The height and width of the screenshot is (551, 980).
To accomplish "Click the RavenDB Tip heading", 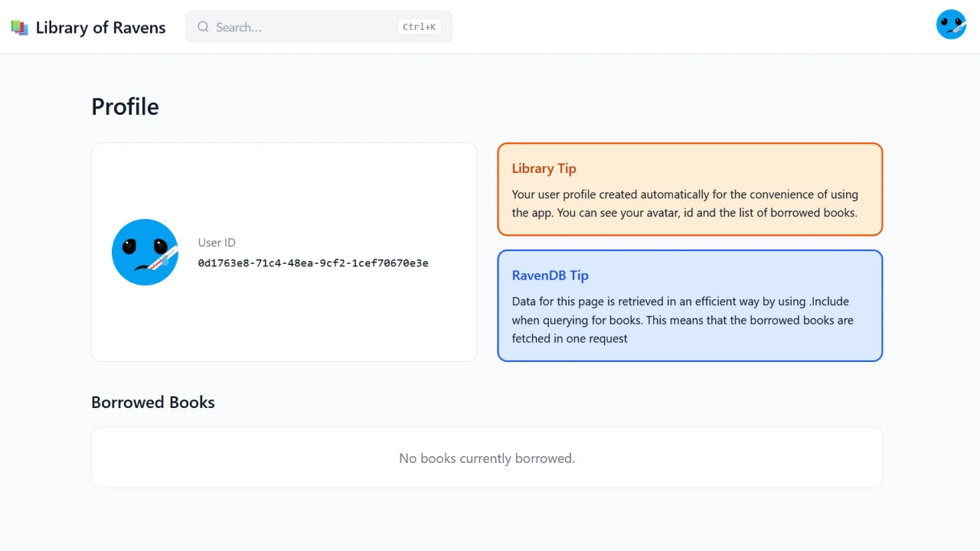I will coord(550,275).
